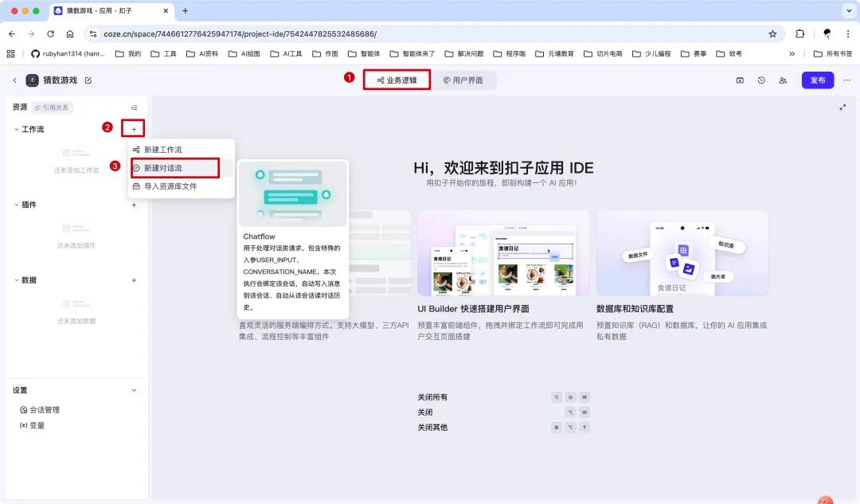This screenshot has height=504, width=860.
Task: Click the 关闭所有 shortcut row
Action: point(503,397)
